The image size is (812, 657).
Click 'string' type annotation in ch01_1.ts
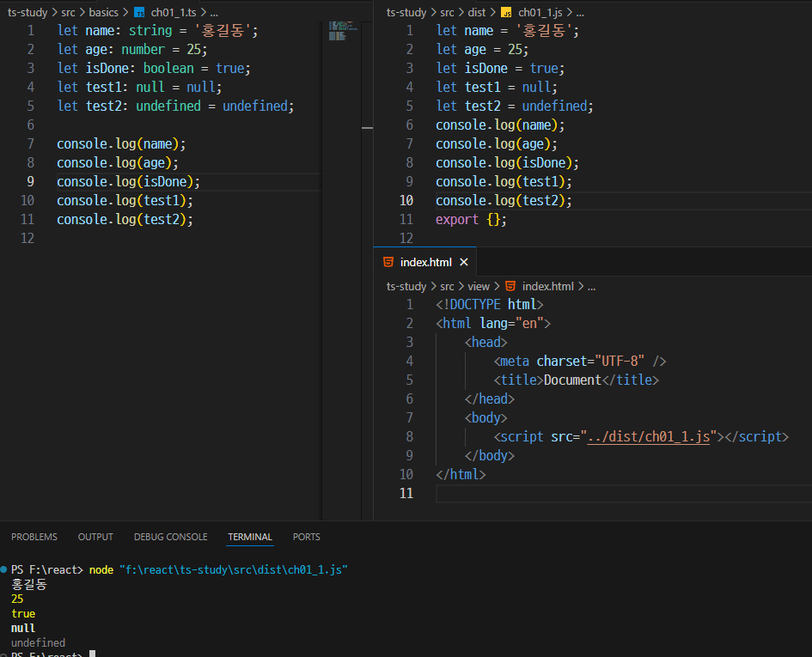(x=150, y=31)
